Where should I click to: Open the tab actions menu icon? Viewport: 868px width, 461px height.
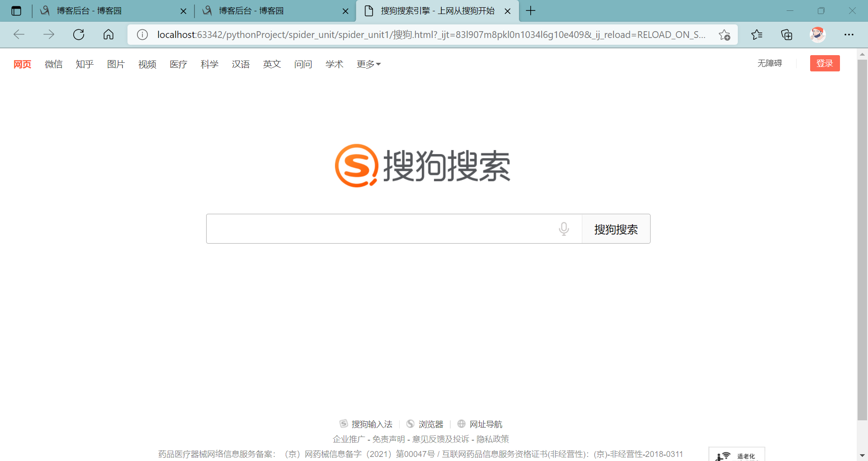pyautogui.click(x=16, y=11)
